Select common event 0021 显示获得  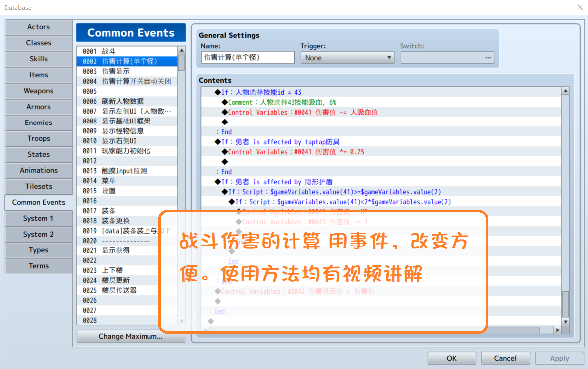pyautogui.click(x=127, y=250)
